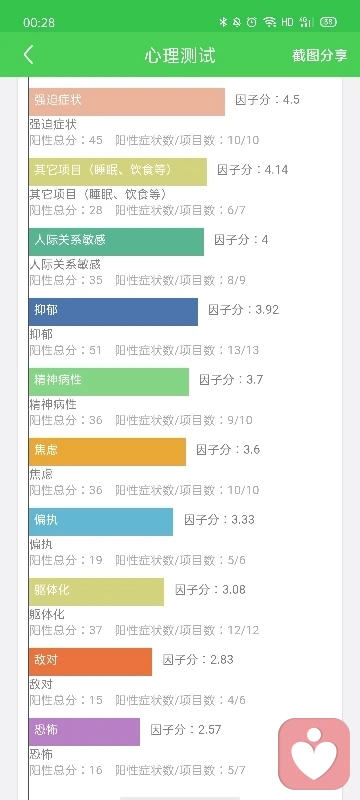Viewport: 360px width, 800px height.
Task: Click the 心理测试 title
Action: (x=180, y=55)
